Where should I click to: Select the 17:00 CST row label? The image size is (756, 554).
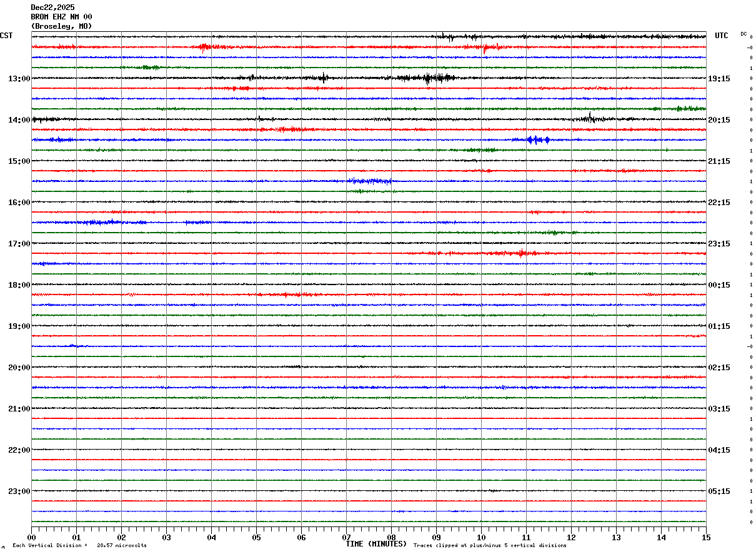click(19, 244)
